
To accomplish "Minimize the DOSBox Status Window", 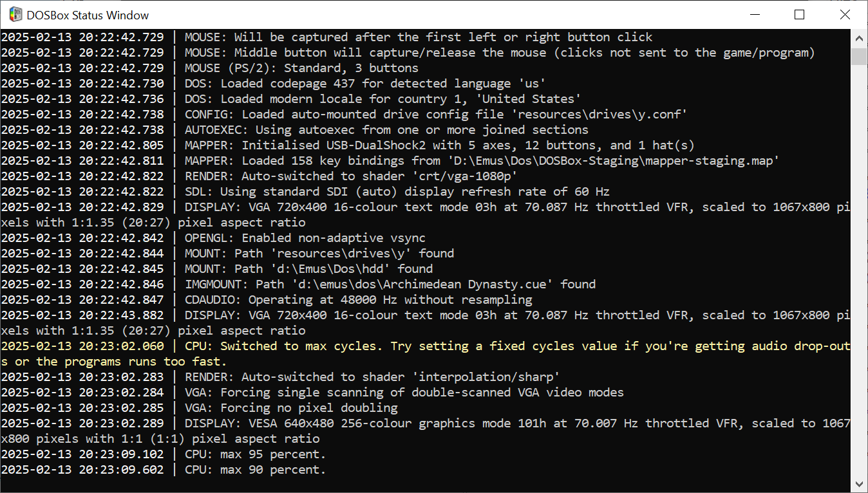I will click(x=754, y=14).
